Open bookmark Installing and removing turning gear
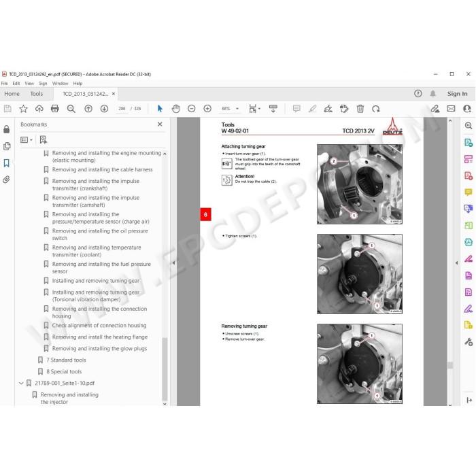This screenshot has width=476, height=476. click(96, 281)
